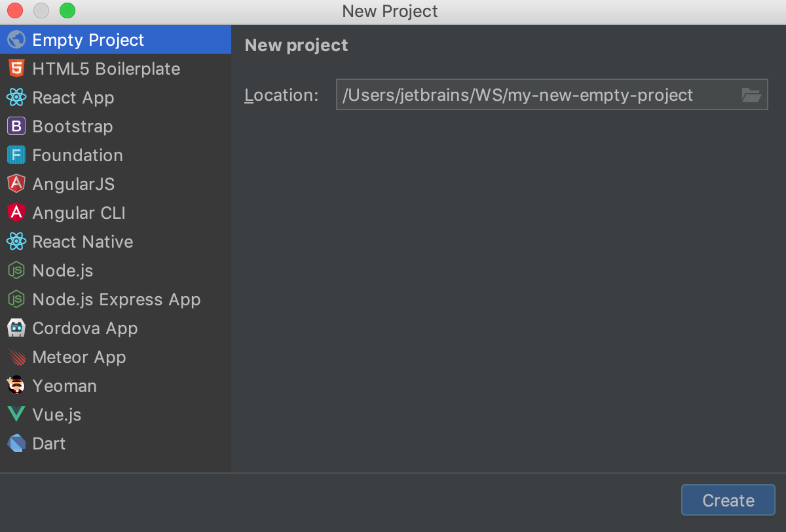786x532 pixels.
Task: Pick the Bootstrap text label
Action: tap(73, 126)
